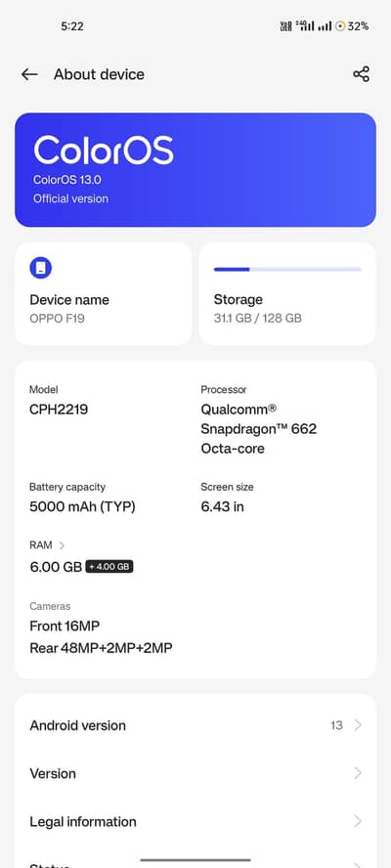
Task: Tap the signal strength bars in status bar
Action: coord(314,26)
